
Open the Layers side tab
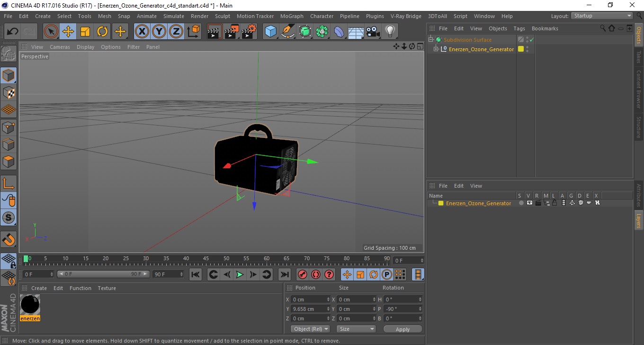click(638, 220)
